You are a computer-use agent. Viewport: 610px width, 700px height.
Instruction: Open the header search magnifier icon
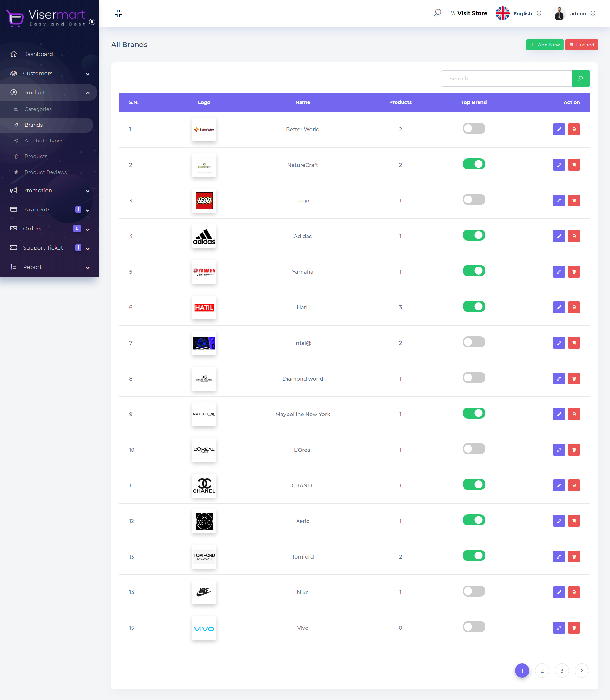[x=437, y=13]
